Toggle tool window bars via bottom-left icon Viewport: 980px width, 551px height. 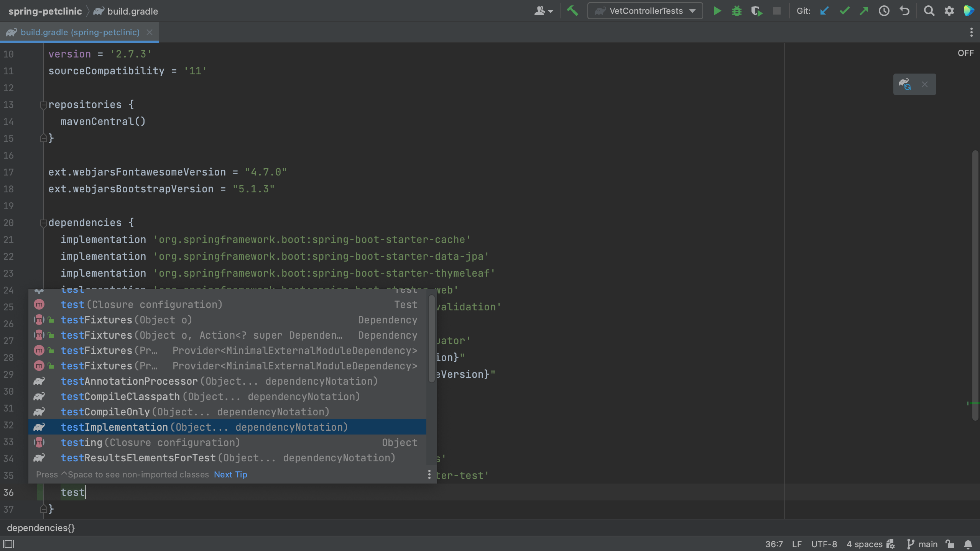[x=8, y=544]
